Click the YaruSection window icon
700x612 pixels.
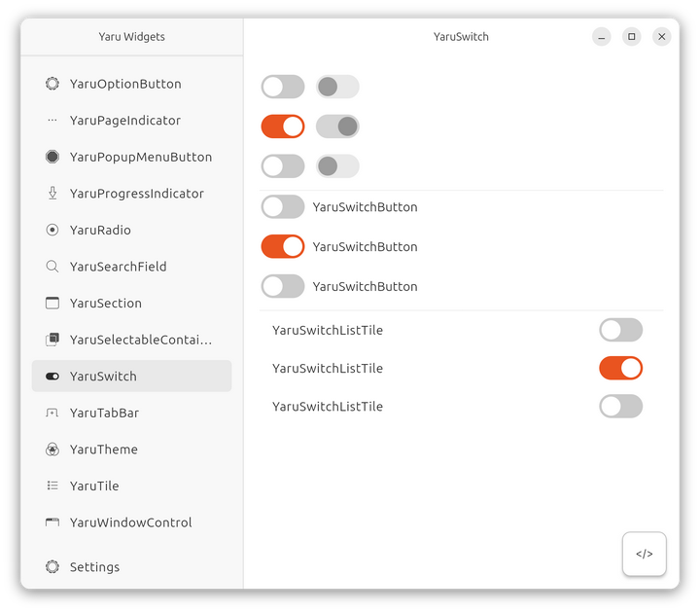52,303
